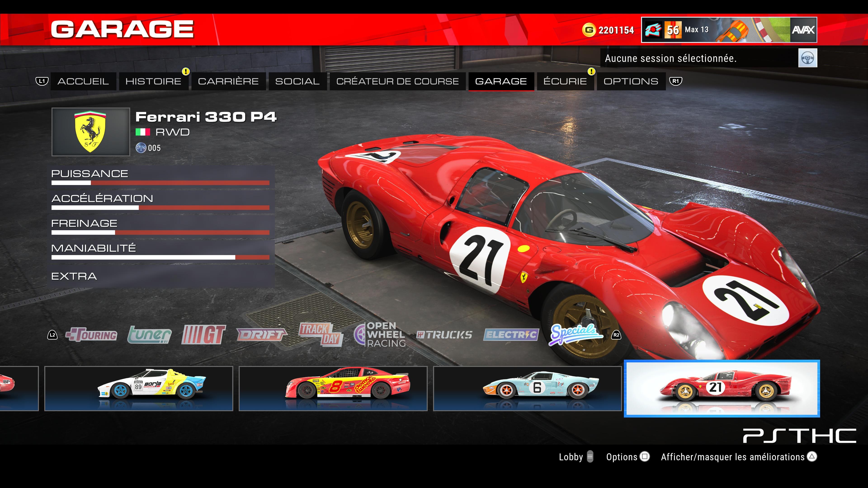
Task: Switch to the Histoire tab
Action: [153, 81]
